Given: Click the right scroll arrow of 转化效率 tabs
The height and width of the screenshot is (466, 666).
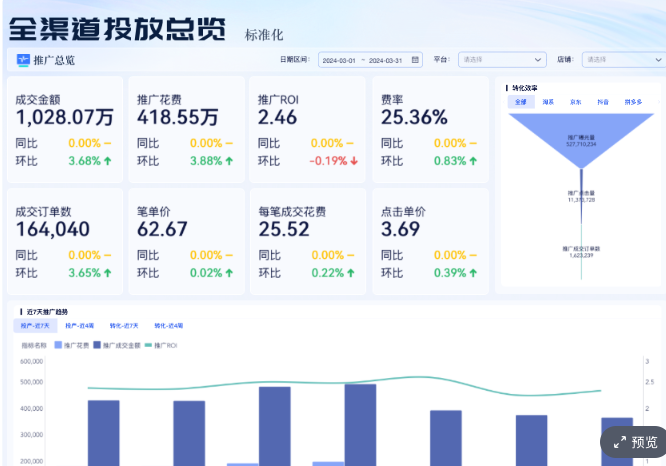Looking at the screenshot, I should click(x=658, y=102).
